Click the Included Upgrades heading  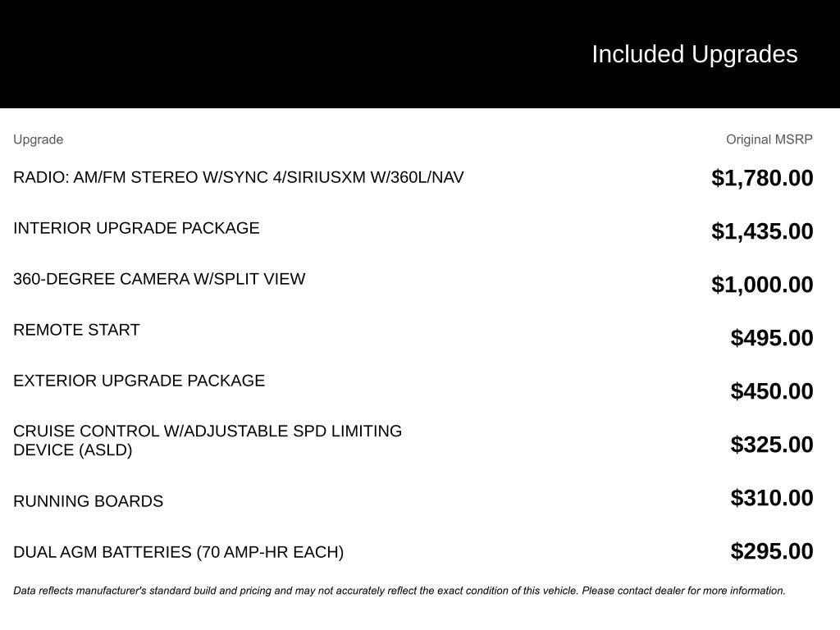(x=694, y=54)
